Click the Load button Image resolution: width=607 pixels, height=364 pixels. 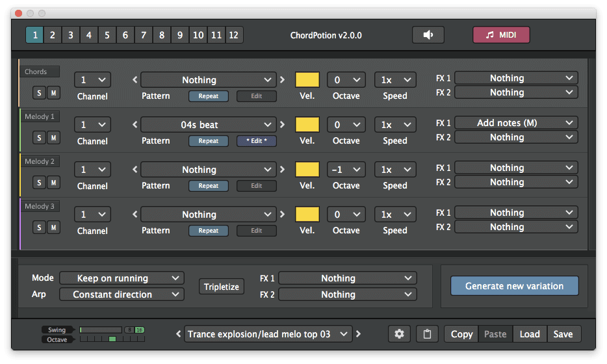[530, 334]
